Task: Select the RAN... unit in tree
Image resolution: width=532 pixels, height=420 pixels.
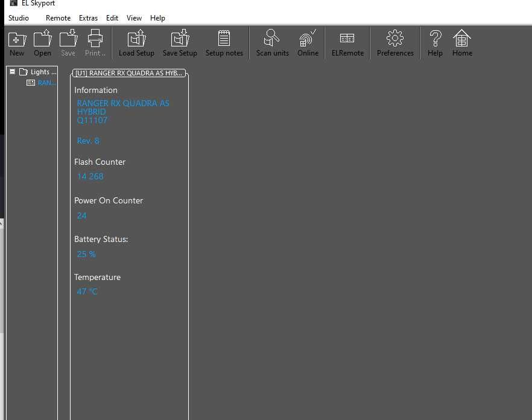Action: point(47,83)
